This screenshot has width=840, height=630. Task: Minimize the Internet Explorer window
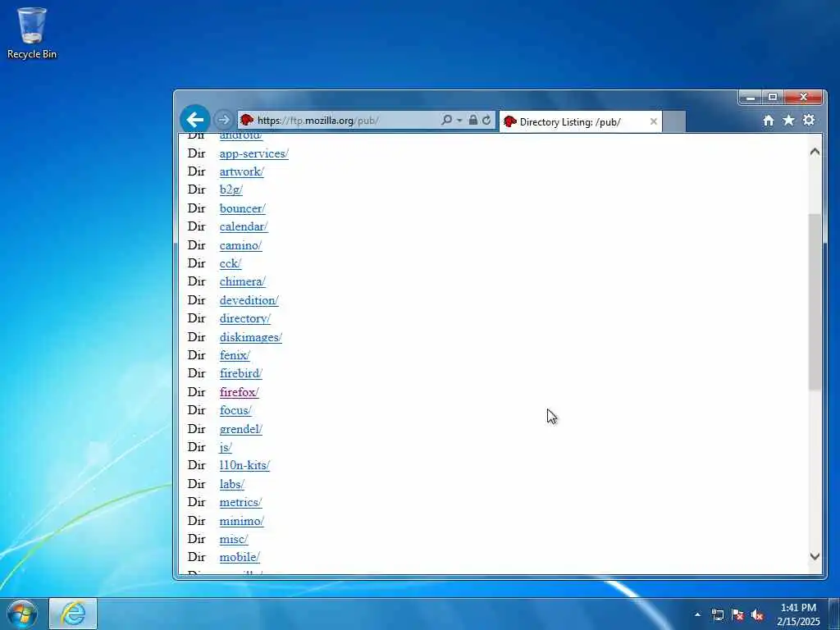[x=751, y=97]
